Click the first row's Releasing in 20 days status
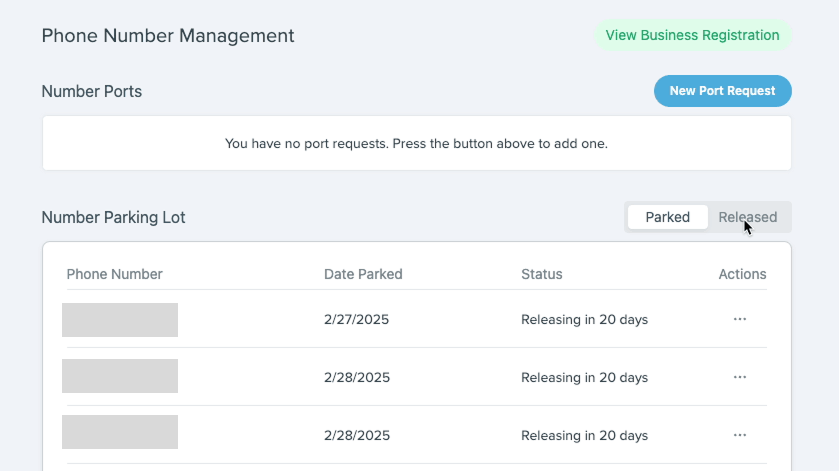The width and height of the screenshot is (839, 471). [584, 320]
